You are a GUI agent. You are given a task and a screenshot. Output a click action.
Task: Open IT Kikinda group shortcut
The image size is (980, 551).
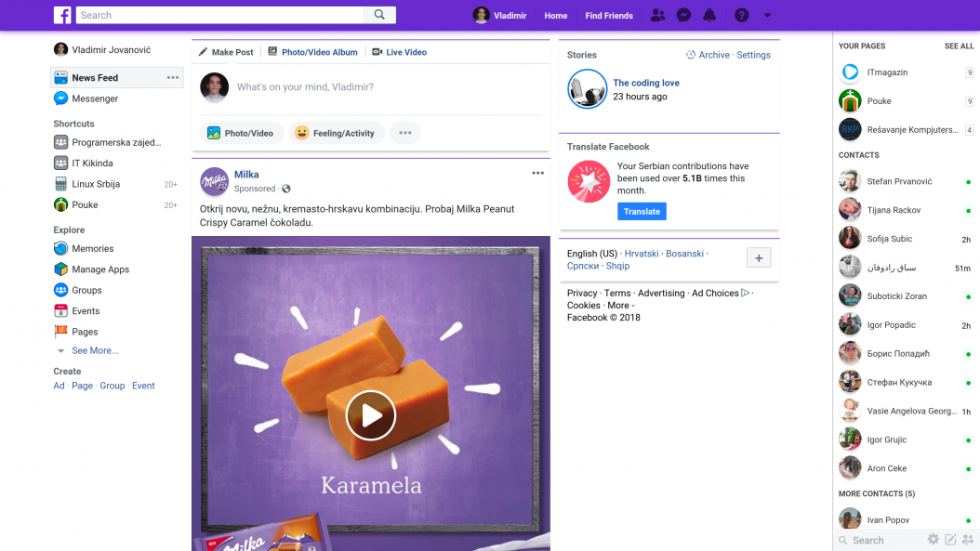[84, 163]
